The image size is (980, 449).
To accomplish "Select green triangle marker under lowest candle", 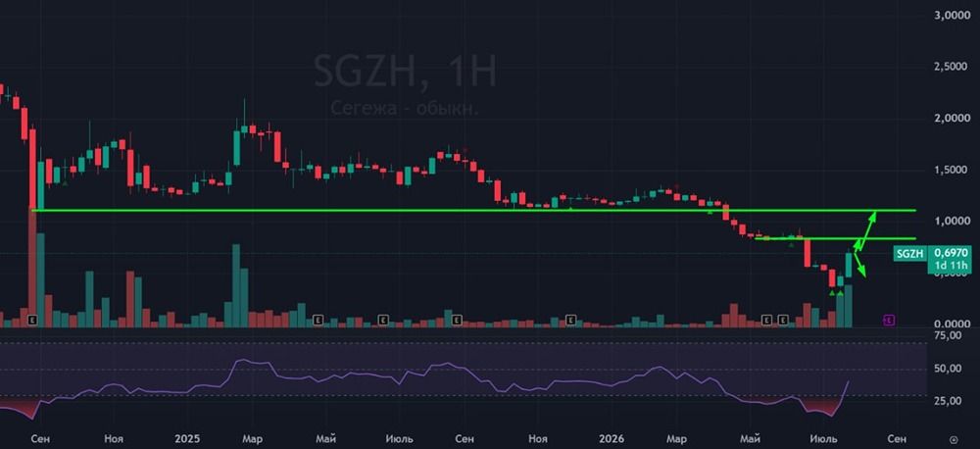I will (x=832, y=293).
